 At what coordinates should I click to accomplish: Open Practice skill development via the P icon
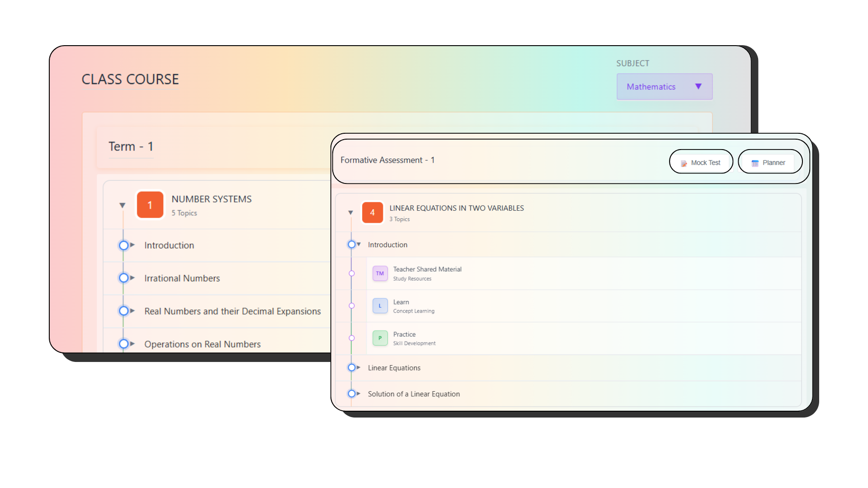pyautogui.click(x=380, y=338)
